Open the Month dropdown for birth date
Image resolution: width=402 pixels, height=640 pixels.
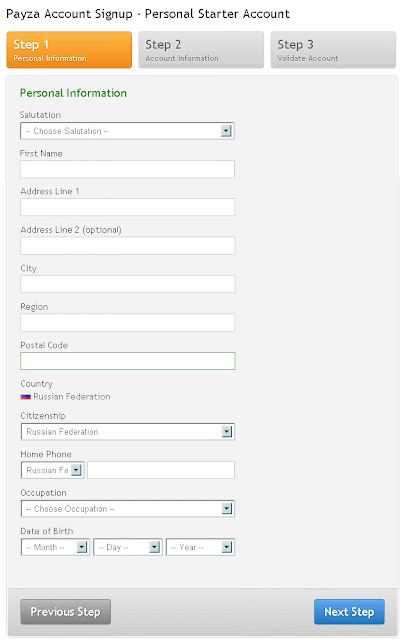coord(55,547)
